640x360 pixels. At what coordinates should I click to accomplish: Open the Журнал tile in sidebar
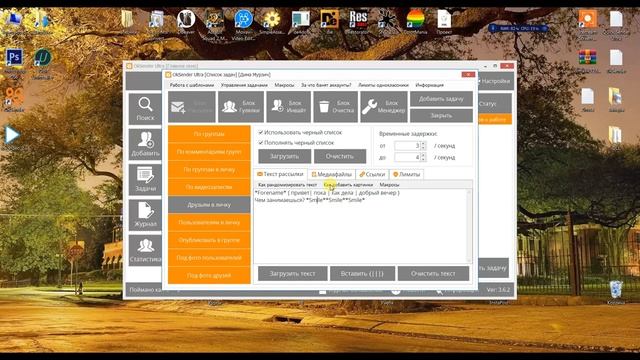coord(145,215)
